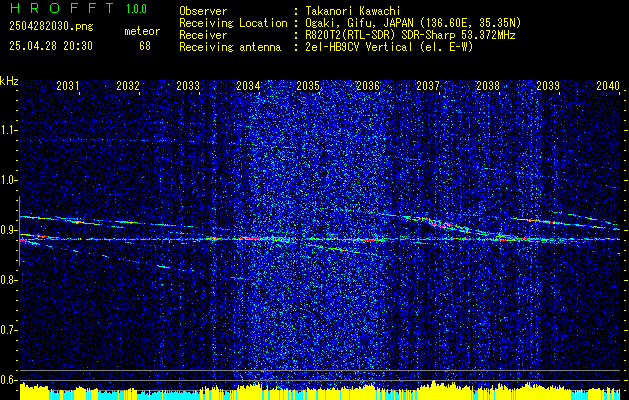Click the 2038 time marker
Image resolution: width=629 pixels, height=400 pixels.
click(488, 85)
